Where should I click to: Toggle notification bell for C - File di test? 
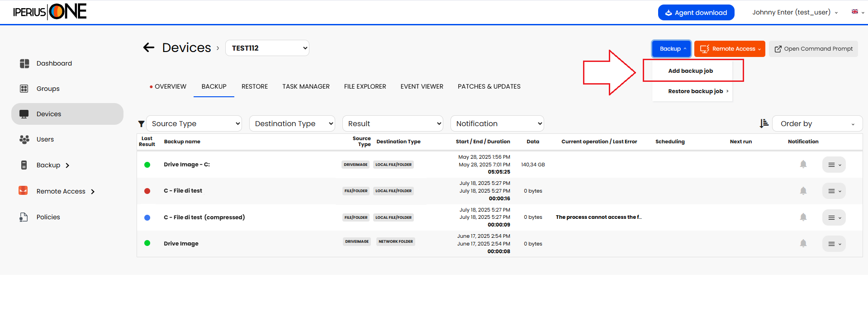click(803, 191)
